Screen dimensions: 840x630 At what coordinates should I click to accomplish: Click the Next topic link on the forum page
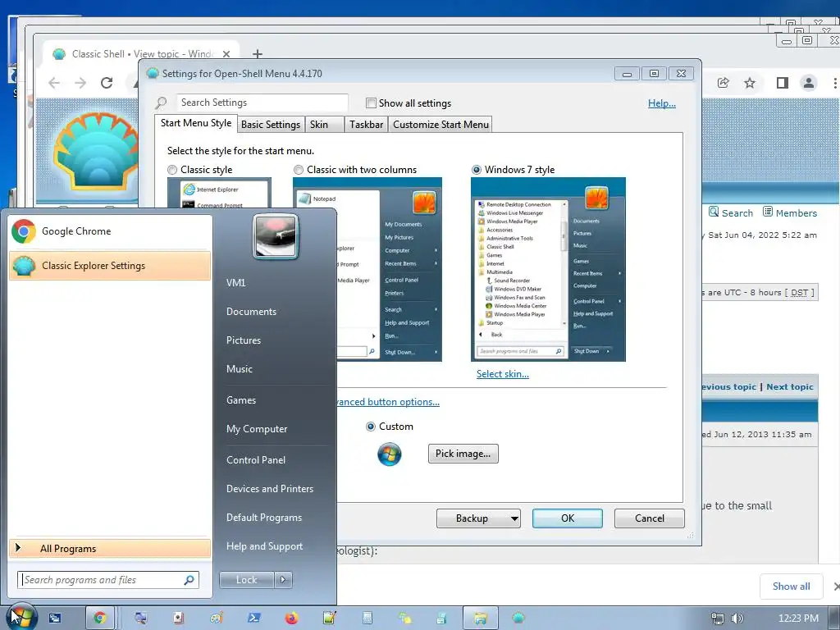coord(790,387)
